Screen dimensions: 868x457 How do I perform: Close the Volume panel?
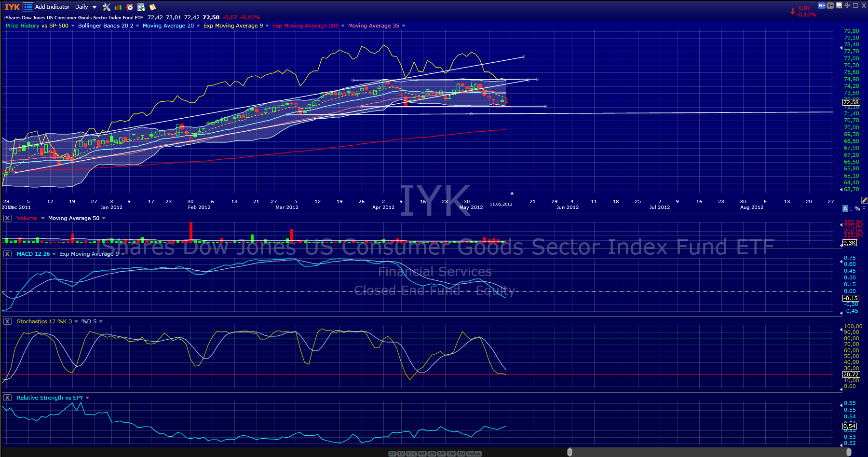(x=7, y=218)
